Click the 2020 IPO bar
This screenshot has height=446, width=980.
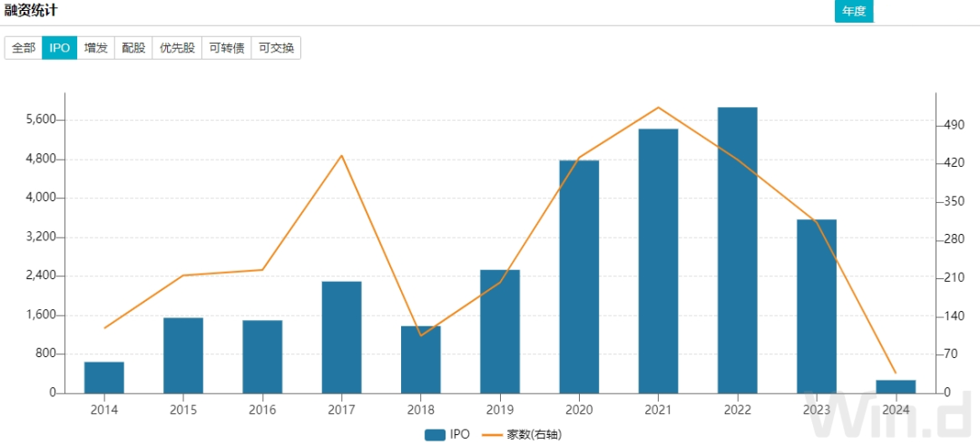coord(579,276)
